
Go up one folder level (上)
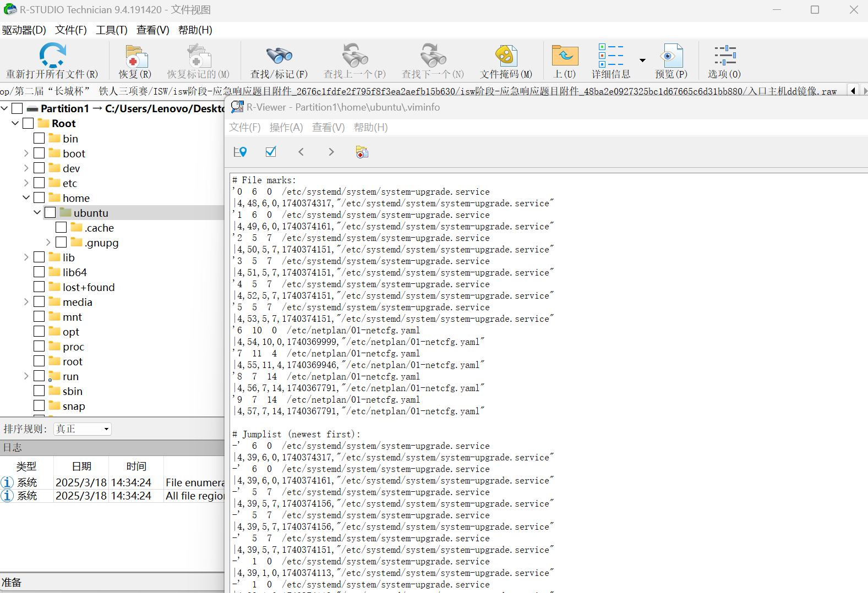coord(565,56)
